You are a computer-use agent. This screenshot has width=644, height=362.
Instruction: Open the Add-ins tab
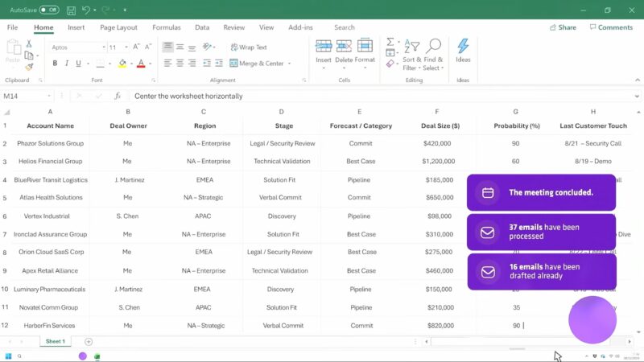[x=300, y=27]
